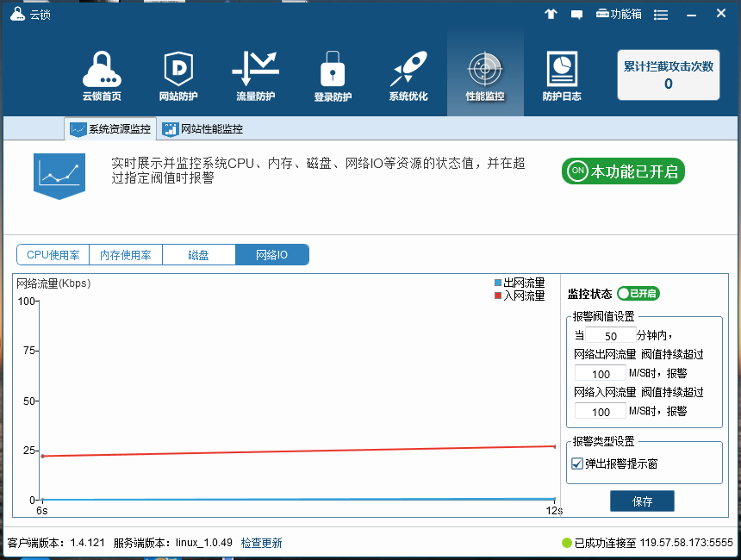The height and width of the screenshot is (560, 741).
Task: Toggle 监控状态 已开启 switch
Action: (638, 294)
